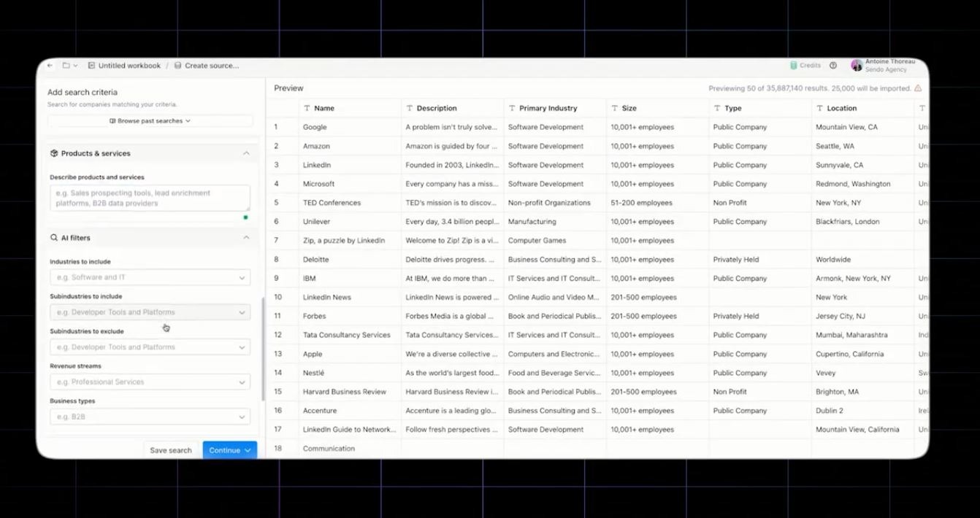Click the Primary Industry column header

click(555, 108)
